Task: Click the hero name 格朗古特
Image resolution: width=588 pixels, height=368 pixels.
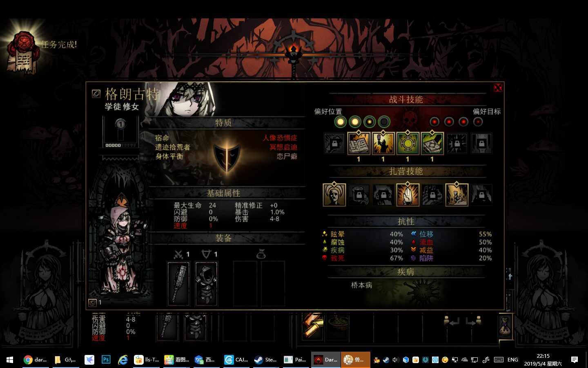Action: (132, 94)
